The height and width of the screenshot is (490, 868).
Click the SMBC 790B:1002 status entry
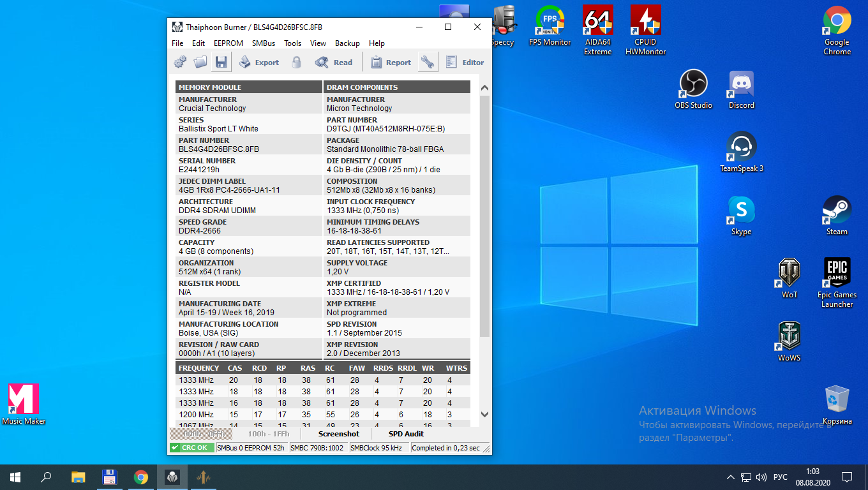click(x=317, y=448)
